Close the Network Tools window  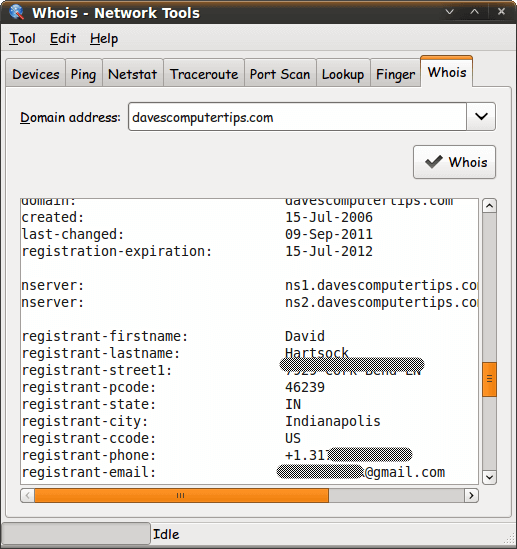[x=501, y=12]
